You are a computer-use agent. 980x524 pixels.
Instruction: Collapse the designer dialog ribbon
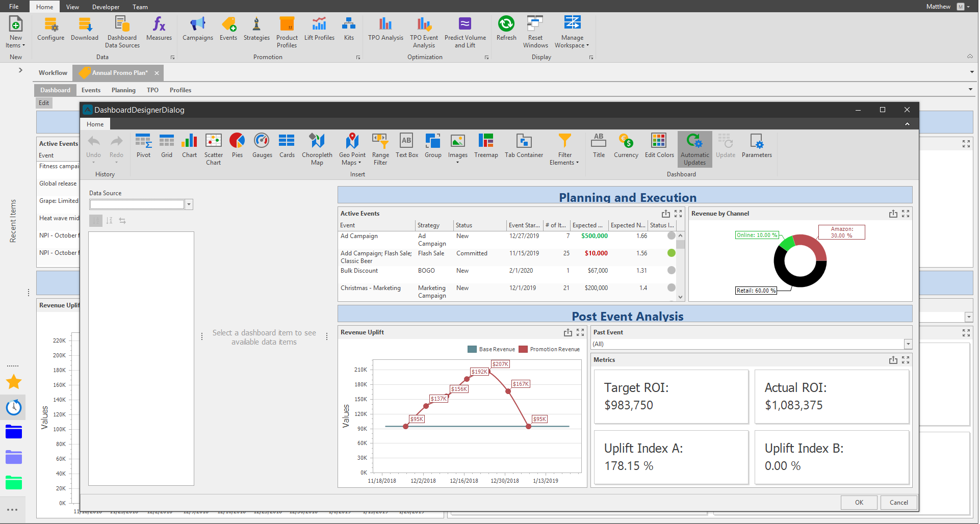[x=907, y=124]
